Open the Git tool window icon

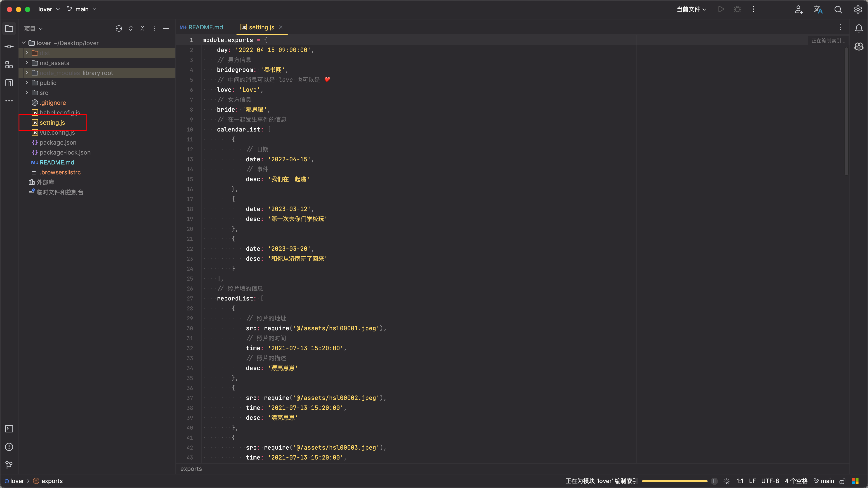[x=9, y=465]
